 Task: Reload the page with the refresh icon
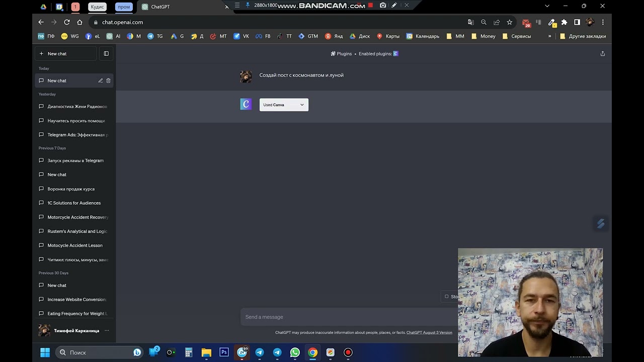pyautogui.click(x=67, y=22)
